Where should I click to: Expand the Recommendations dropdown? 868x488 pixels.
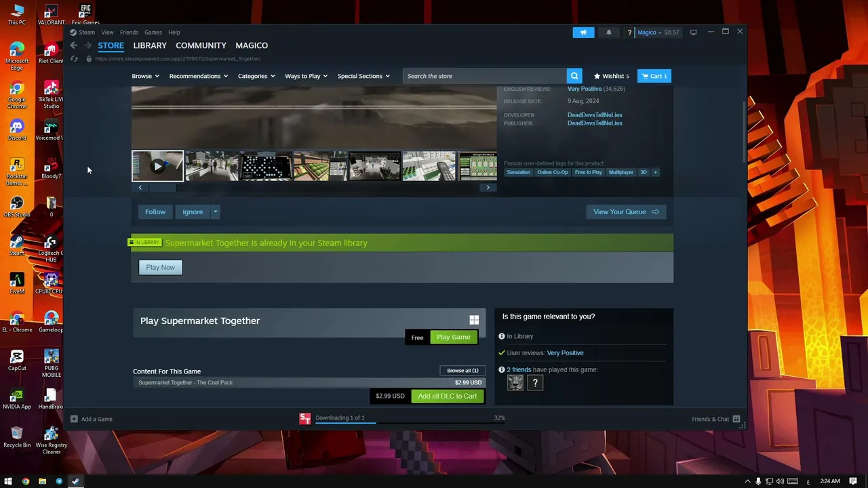[198, 76]
